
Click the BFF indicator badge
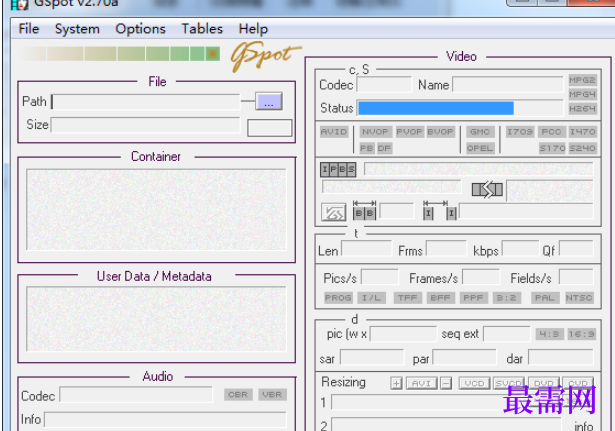pyautogui.click(x=440, y=298)
